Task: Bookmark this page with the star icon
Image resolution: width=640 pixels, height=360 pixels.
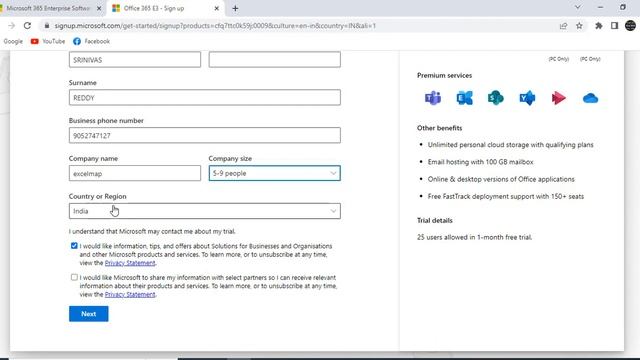Action: (579, 26)
